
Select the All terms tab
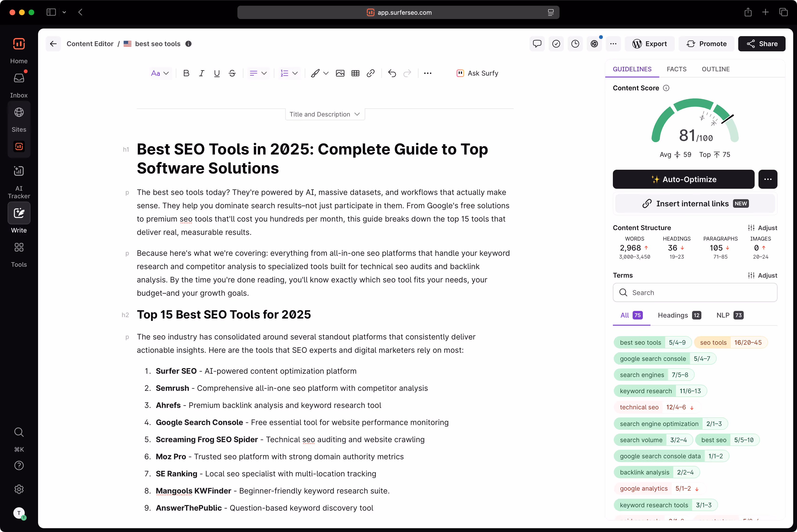pyautogui.click(x=631, y=315)
